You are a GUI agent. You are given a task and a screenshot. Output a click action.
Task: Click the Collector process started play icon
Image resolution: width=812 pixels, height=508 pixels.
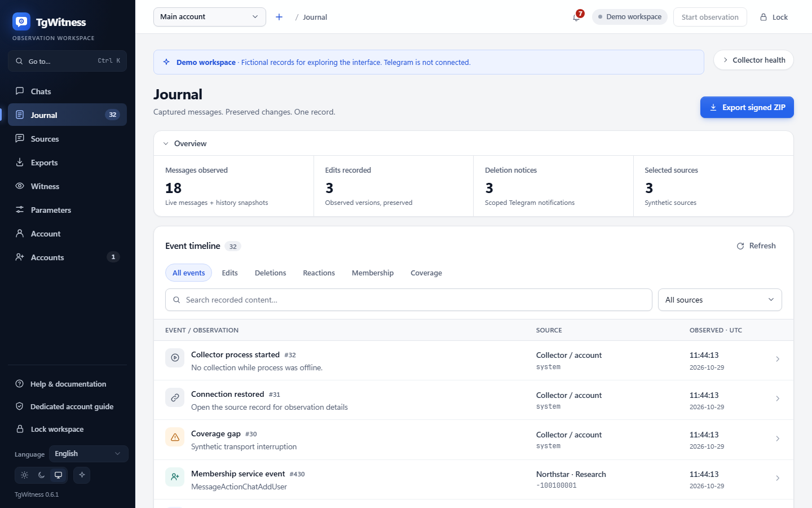(x=175, y=358)
